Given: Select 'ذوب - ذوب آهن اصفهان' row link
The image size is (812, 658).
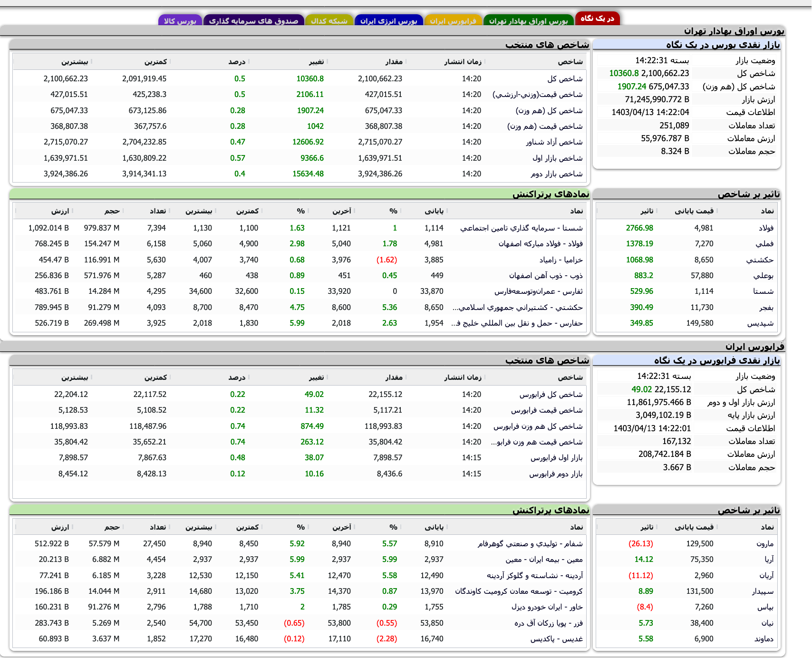Looking at the screenshot, I should [x=546, y=276].
